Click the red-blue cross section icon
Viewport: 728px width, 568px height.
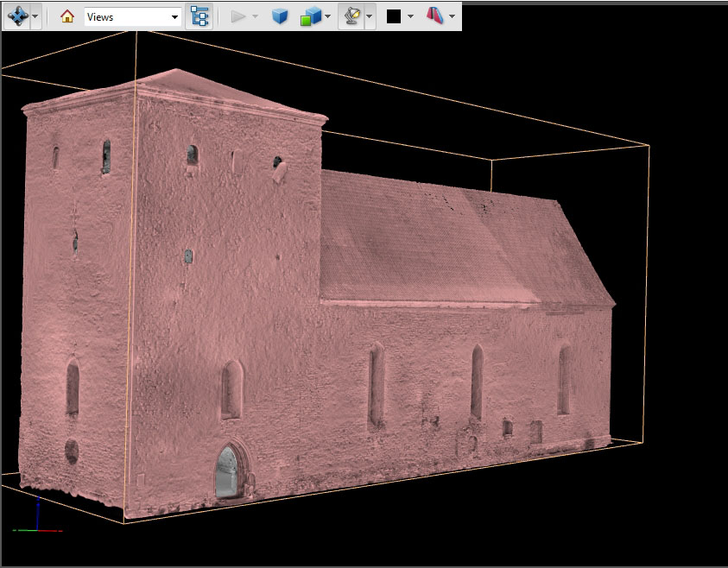click(x=435, y=16)
